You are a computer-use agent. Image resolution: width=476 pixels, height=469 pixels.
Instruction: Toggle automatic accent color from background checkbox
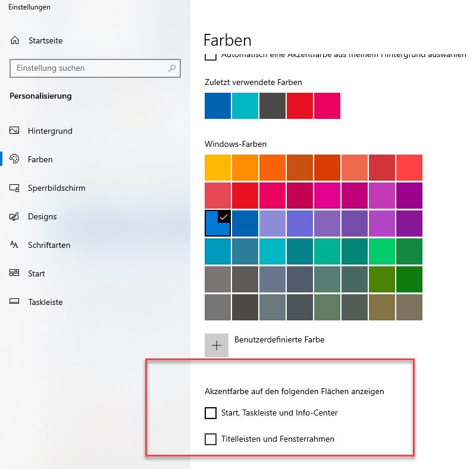211,56
